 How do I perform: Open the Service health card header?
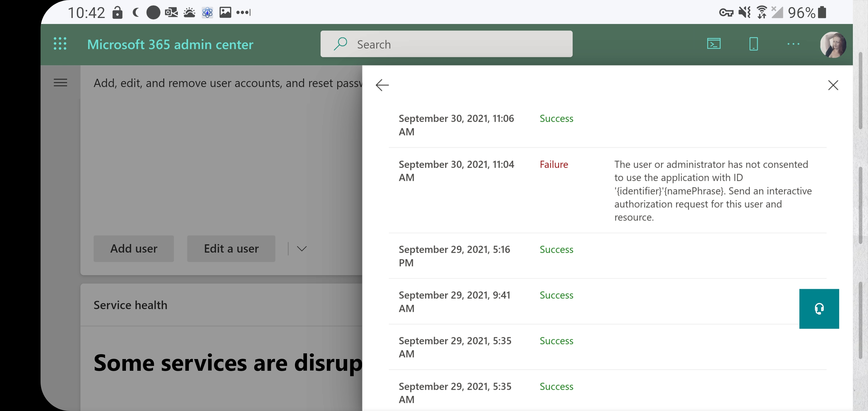click(130, 305)
